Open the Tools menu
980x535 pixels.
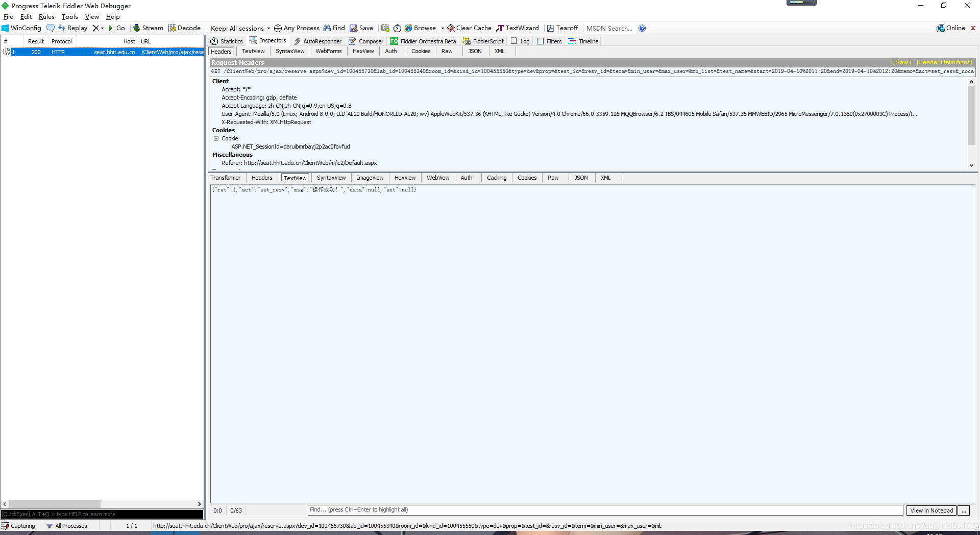coord(70,17)
